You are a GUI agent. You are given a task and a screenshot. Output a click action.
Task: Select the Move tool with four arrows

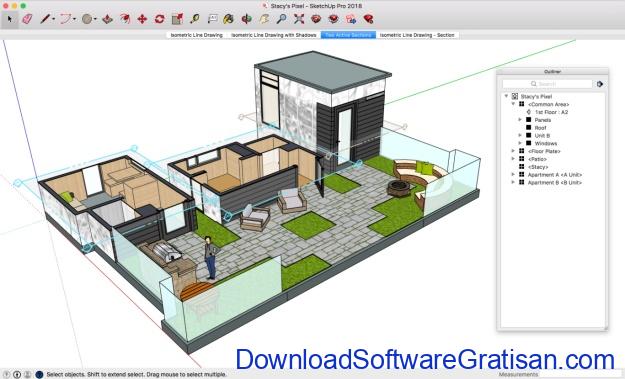[x=142, y=19]
